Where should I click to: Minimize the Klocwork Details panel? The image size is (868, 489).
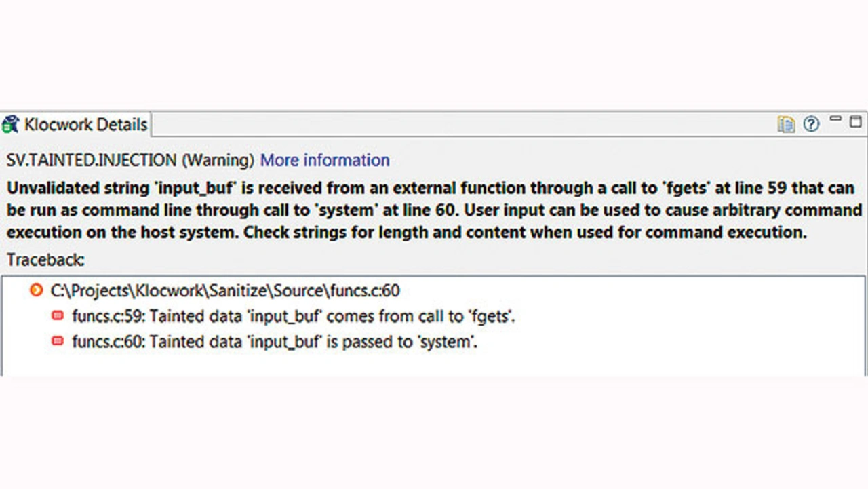pyautogui.click(x=835, y=119)
